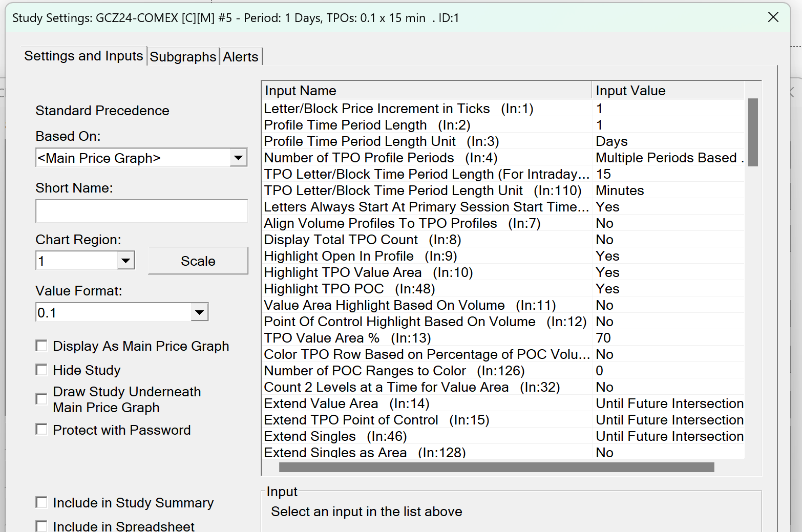Check the Hide Study checkbox

(41, 370)
